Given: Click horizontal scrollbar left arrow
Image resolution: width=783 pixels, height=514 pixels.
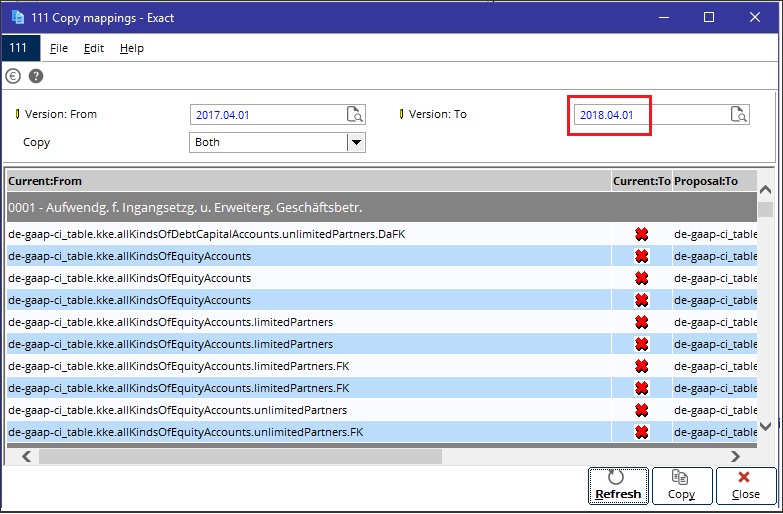Looking at the screenshot, I should click(x=26, y=456).
